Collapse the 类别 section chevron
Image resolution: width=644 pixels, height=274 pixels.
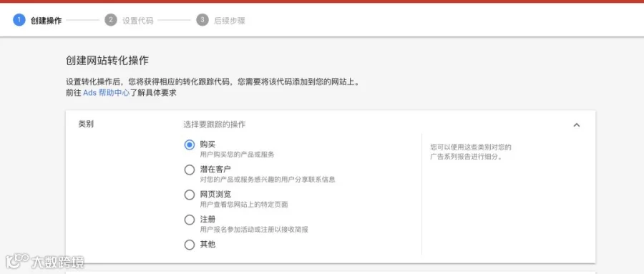point(577,125)
